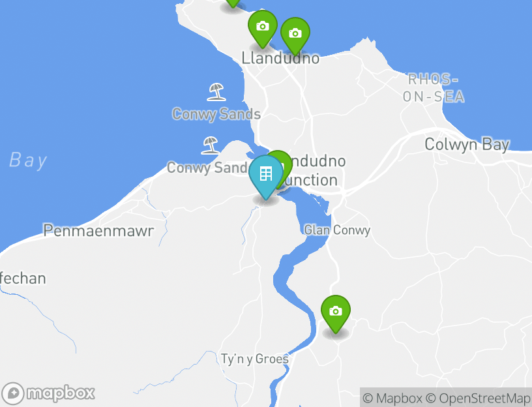Click the Llandudno town label

click(x=280, y=58)
